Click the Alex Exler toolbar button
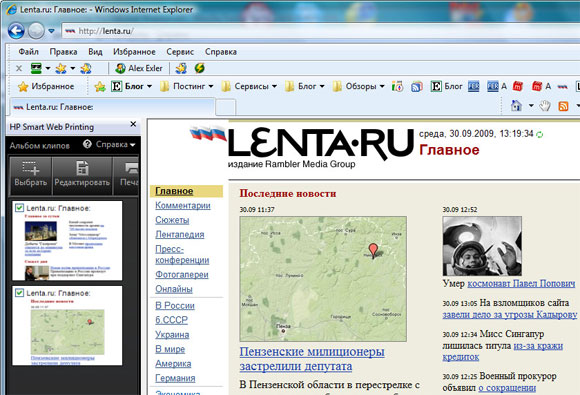Screen dimensions: 580x395 coord(139,68)
